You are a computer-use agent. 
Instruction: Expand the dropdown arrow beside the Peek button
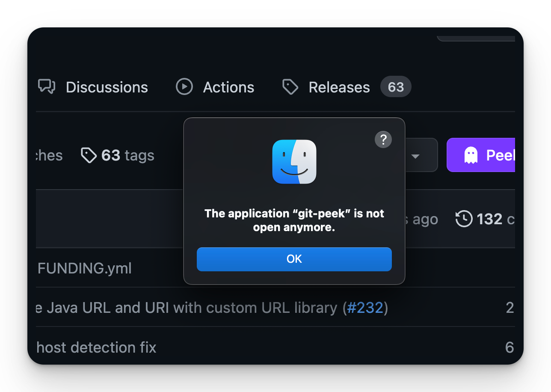coord(415,156)
